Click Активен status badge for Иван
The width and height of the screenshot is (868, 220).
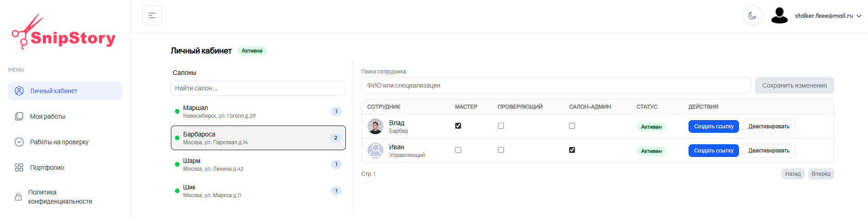coord(651,151)
